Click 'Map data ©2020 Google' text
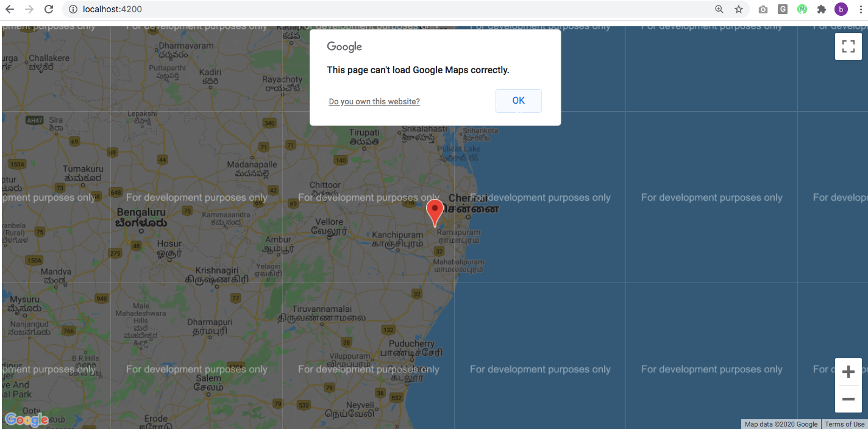The image size is (868, 429). (781, 424)
